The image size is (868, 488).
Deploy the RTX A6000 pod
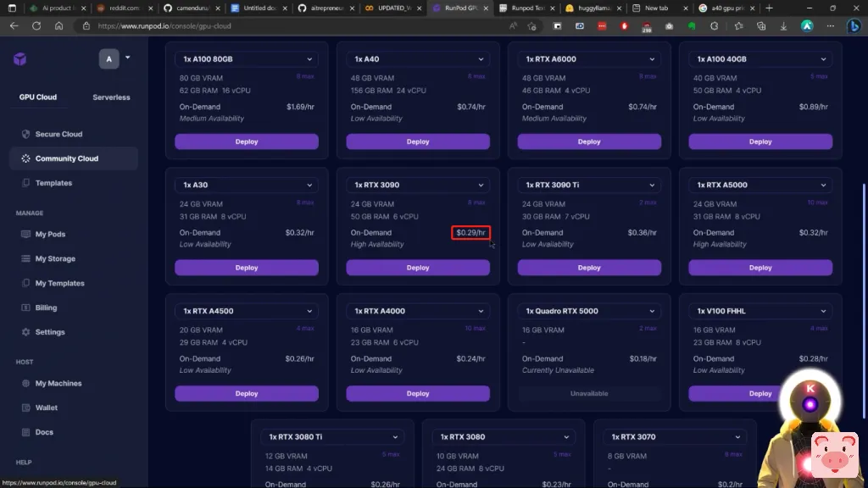click(589, 141)
